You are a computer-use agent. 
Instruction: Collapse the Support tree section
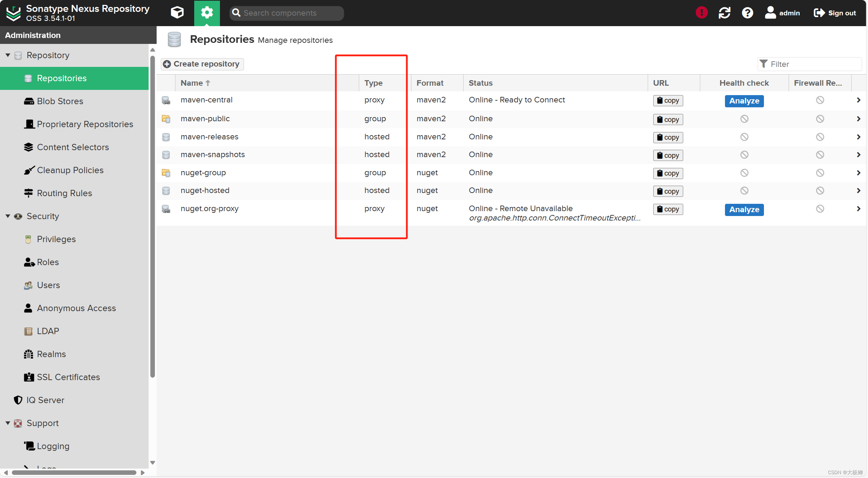pyautogui.click(x=8, y=423)
